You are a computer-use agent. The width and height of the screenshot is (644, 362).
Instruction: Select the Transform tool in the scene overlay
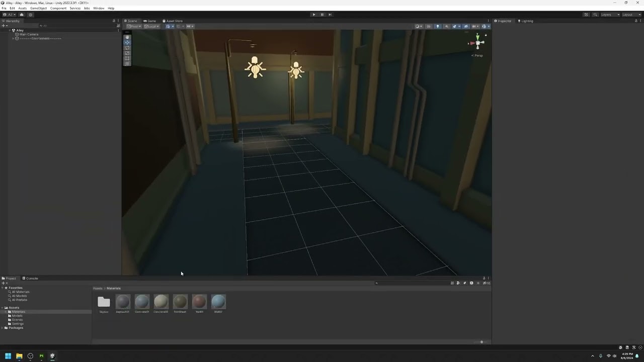(x=127, y=63)
